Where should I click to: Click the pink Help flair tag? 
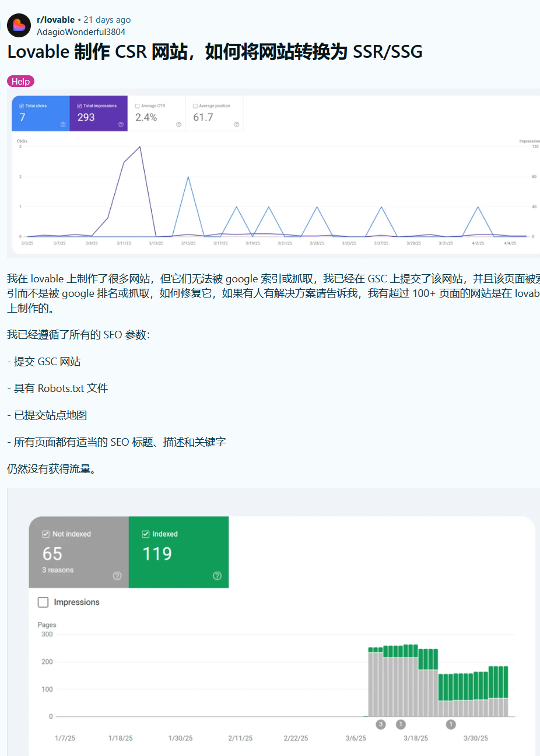[x=21, y=81]
